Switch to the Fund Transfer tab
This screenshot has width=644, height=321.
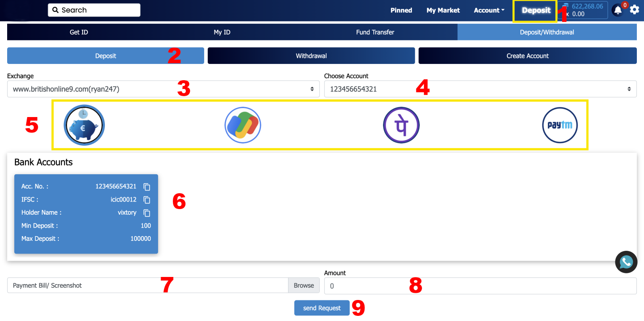pyautogui.click(x=375, y=32)
